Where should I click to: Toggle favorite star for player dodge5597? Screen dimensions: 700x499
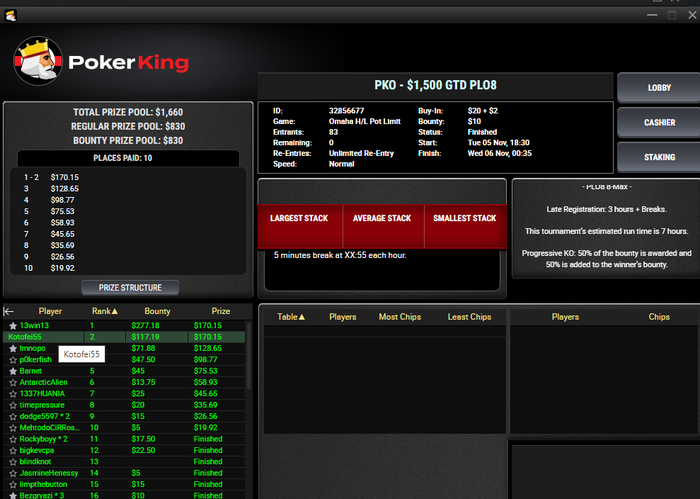(13, 417)
